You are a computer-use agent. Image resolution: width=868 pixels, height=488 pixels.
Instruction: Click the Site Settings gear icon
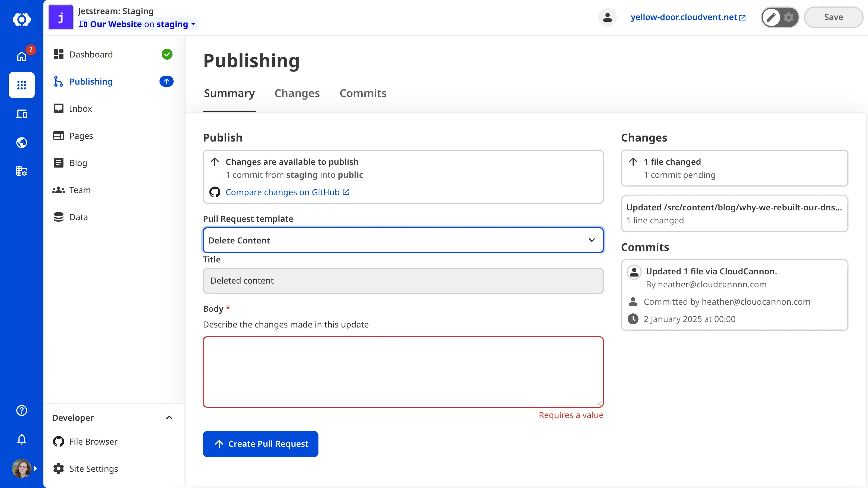(x=59, y=468)
